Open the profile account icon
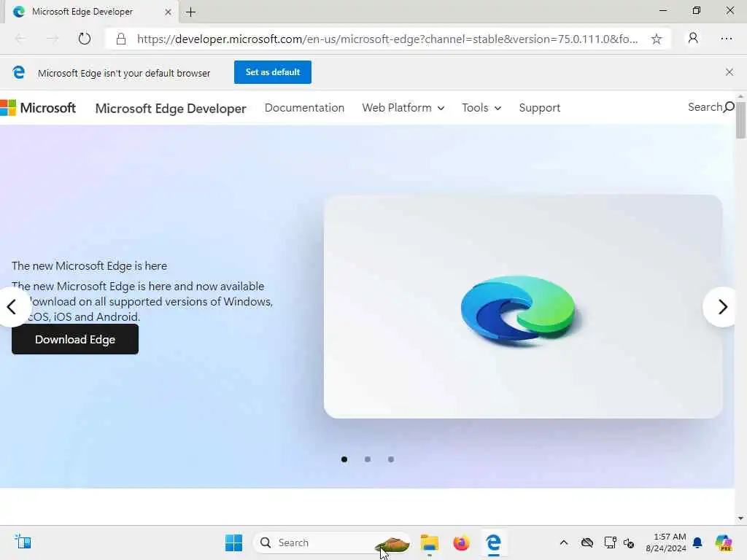The image size is (747, 560). 693,38
